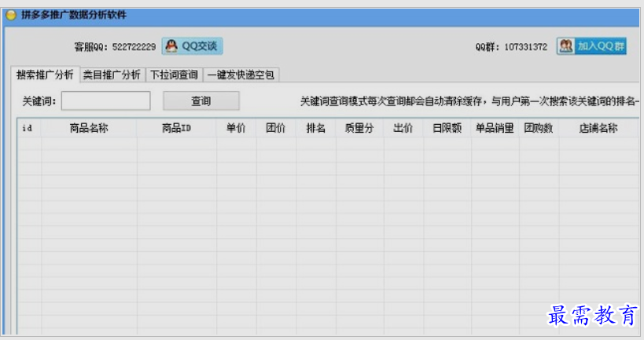Click the 日限额 column header
The width and height of the screenshot is (644, 340).
point(447,128)
